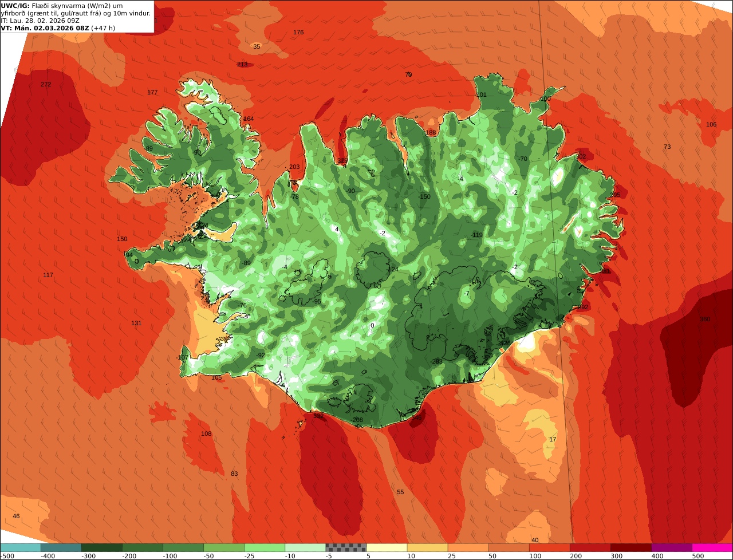Click the map value '213'

click(x=242, y=65)
